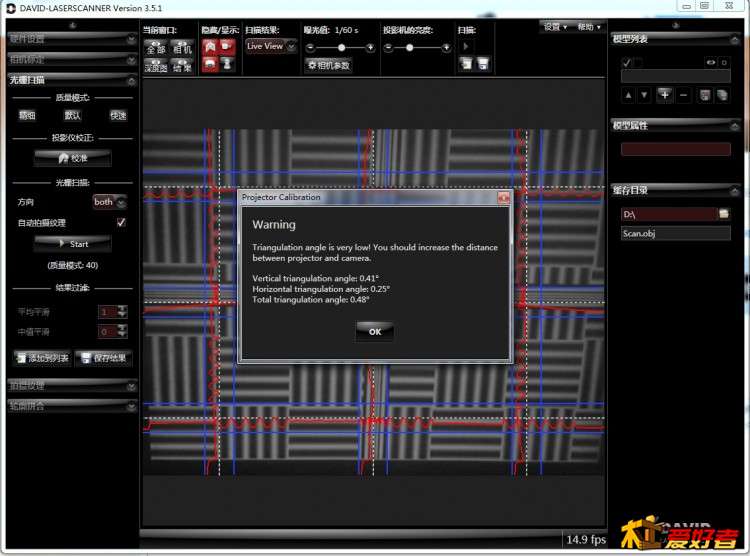Toggle the camera hide/show icon at top right
750x556 pixels.
pyautogui.click(x=227, y=46)
